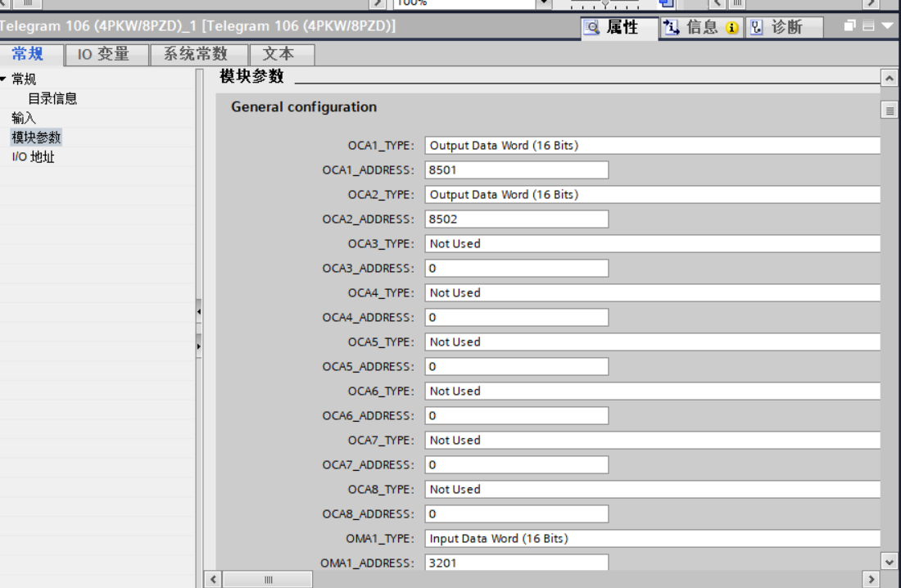Viewport: 901px width, 588px height.
Task: Click the inspector panel layout icon
Action: pos(869,26)
